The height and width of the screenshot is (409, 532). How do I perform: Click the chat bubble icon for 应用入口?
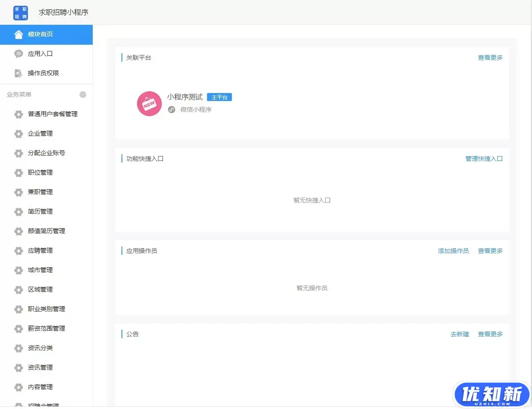click(19, 54)
